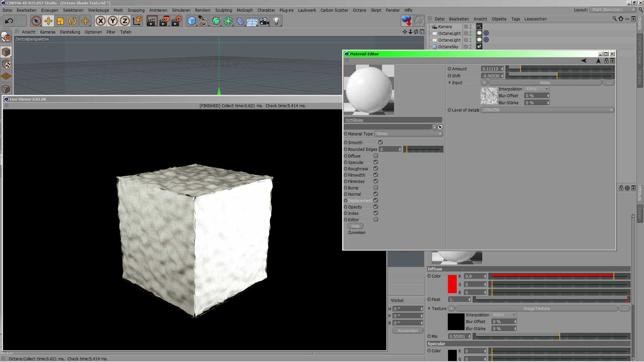Open the render settings clapperboard icon

click(x=176, y=21)
